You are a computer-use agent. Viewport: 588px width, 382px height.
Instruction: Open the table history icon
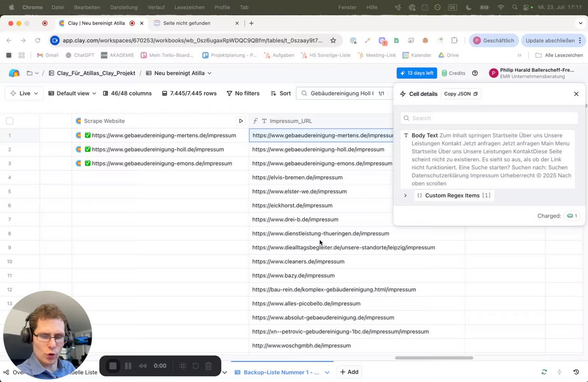(x=576, y=372)
